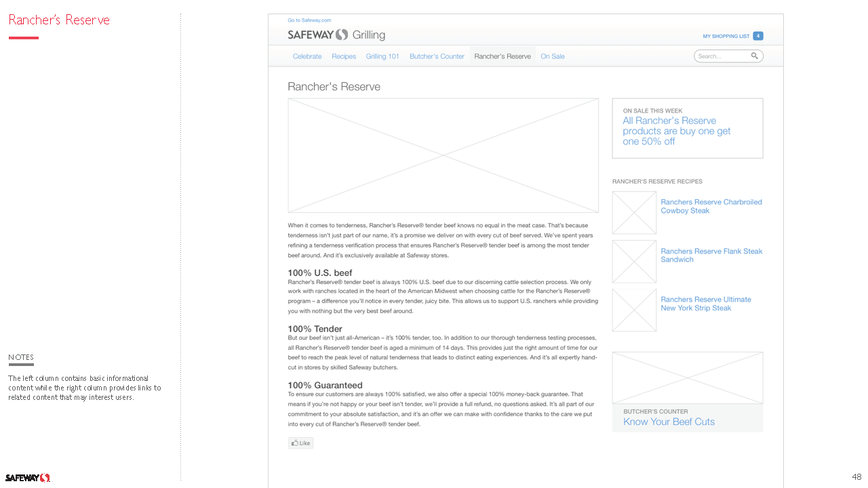Click the red Rancher's Reserve slide title
This screenshot has height=488, width=868.
point(59,20)
